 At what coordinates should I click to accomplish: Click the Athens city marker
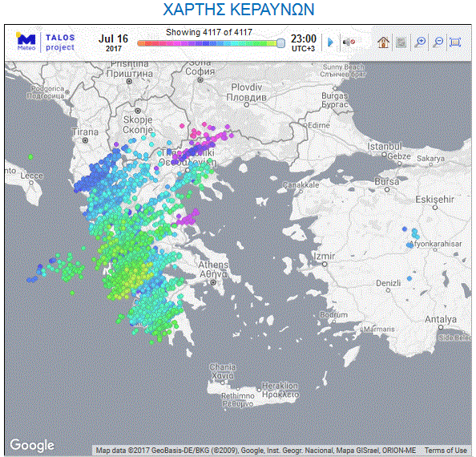click(x=213, y=282)
